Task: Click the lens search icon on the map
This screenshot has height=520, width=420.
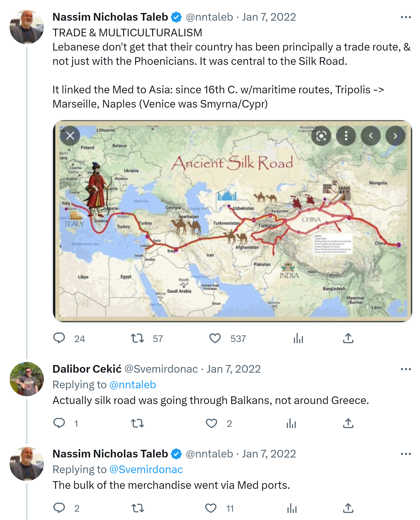Action: 321,136
